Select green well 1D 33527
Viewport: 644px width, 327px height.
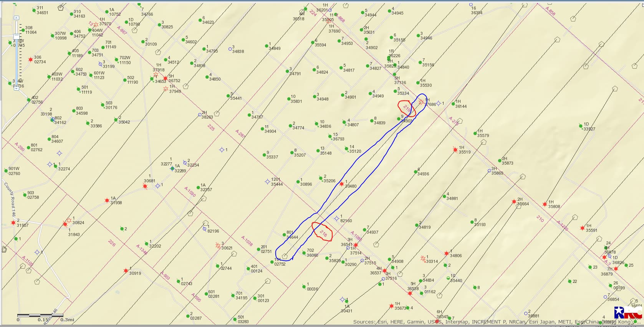coord(581,126)
